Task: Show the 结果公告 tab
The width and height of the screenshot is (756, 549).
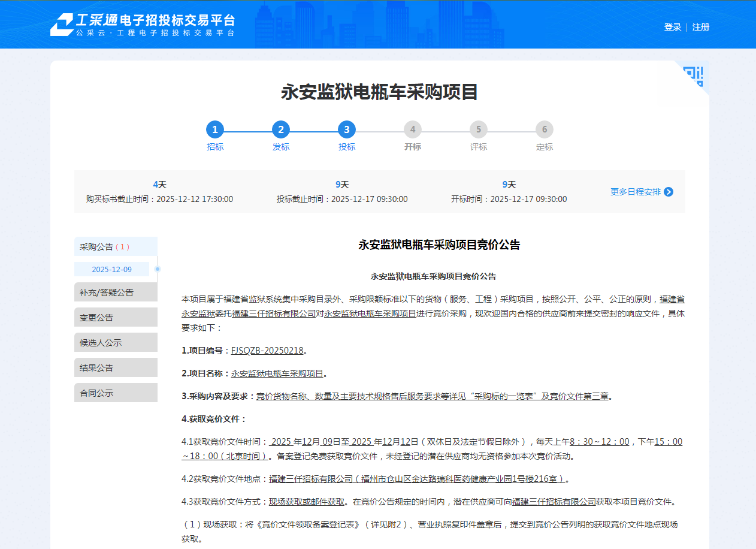Action: click(x=116, y=368)
